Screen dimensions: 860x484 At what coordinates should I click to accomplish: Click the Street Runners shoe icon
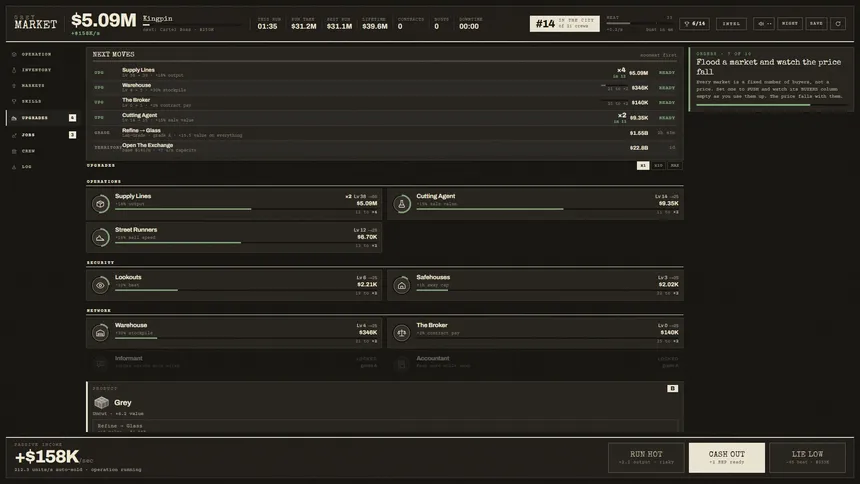100,238
